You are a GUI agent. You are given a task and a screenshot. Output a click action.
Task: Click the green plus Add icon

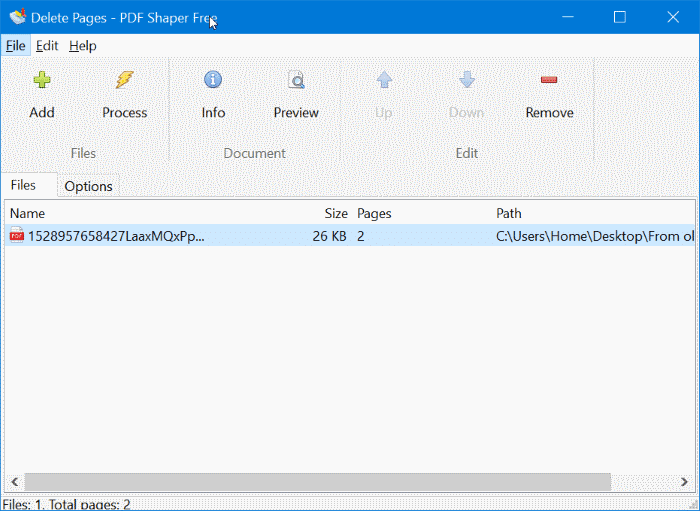42,80
